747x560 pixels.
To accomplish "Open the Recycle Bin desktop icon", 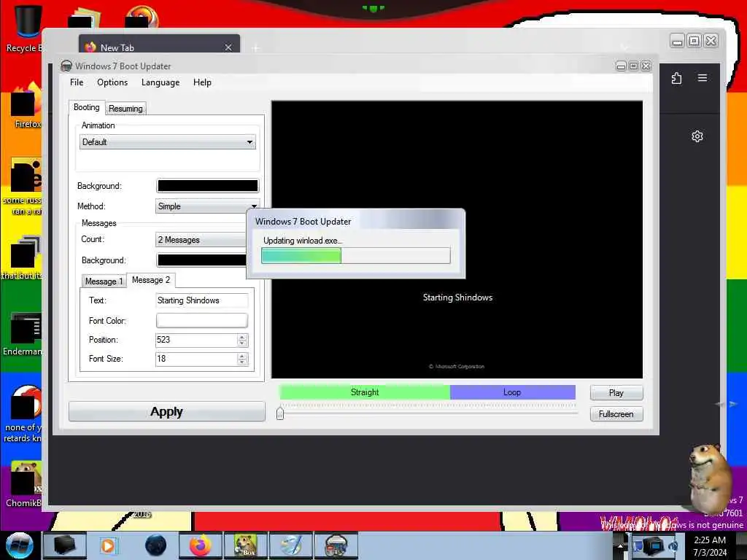I will (27, 27).
